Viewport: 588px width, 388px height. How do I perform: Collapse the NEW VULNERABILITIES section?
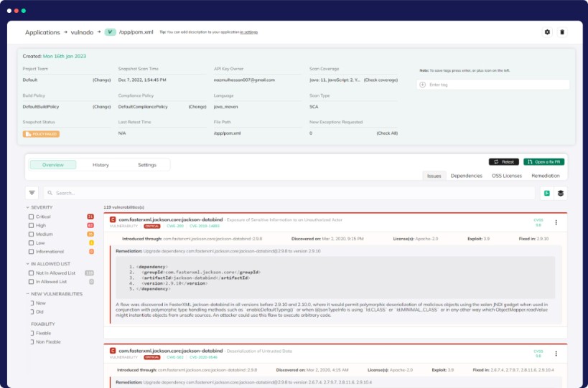pyautogui.click(x=27, y=294)
